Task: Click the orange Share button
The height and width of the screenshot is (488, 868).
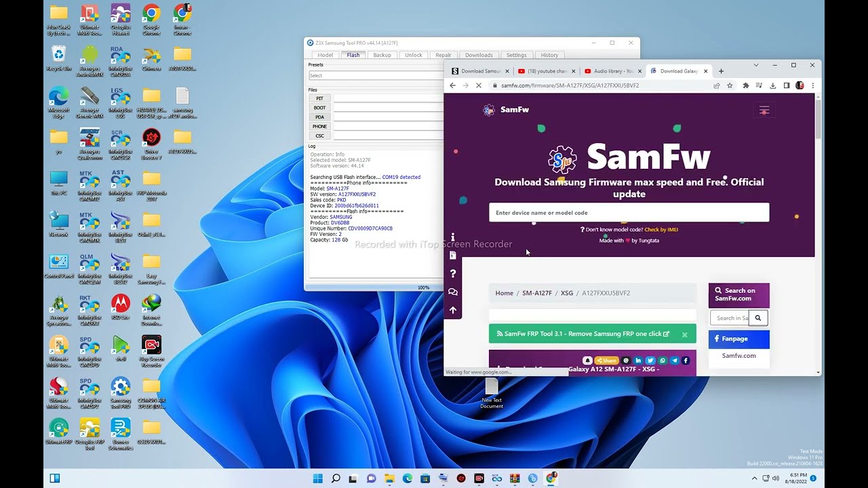Action: (606, 361)
